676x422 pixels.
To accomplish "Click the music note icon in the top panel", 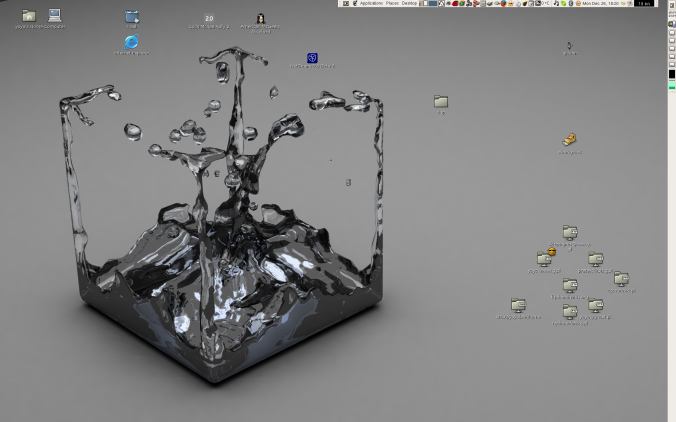I will pyautogui.click(x=556, y=3).
